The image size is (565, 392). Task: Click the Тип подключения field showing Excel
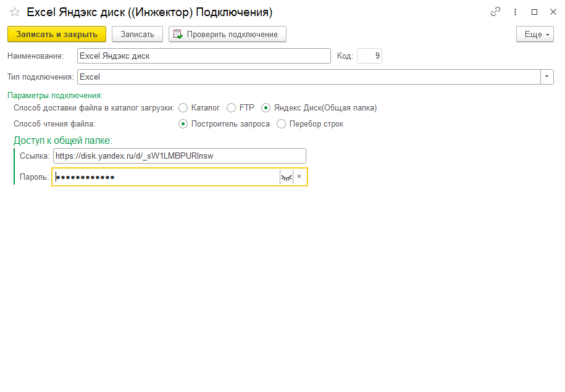[309, 77]
